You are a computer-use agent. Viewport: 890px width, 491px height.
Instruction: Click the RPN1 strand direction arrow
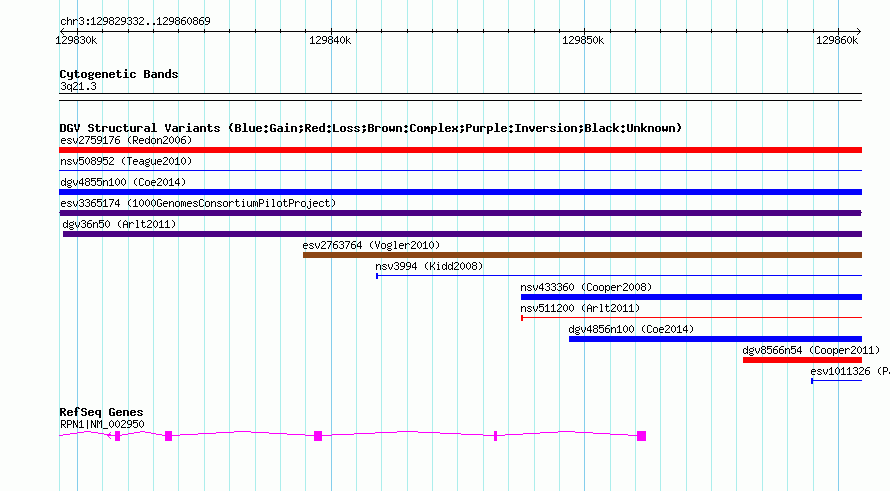click(110, 435)
